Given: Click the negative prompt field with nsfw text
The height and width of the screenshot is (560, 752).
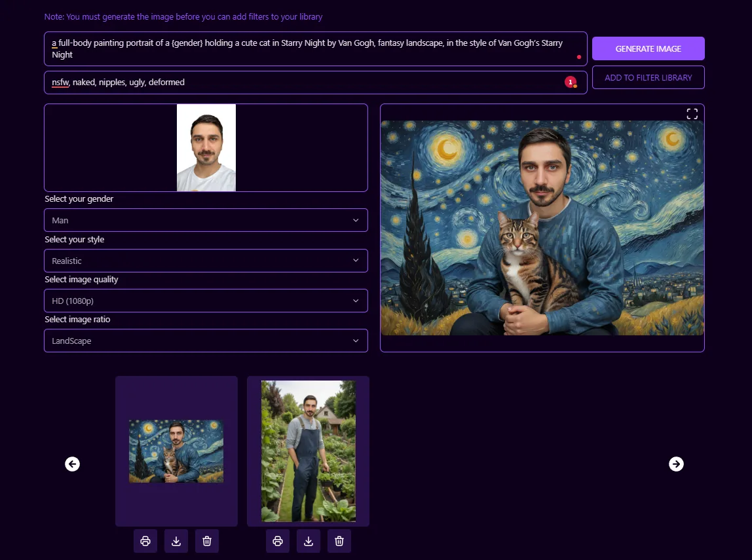Looking at the screenshot, I should click(x=315, y=83).
